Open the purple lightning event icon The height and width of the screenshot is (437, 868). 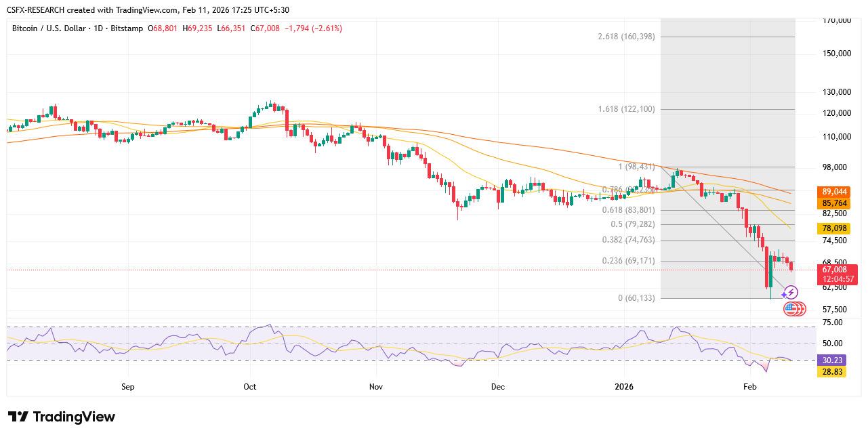tap(791, 293)
